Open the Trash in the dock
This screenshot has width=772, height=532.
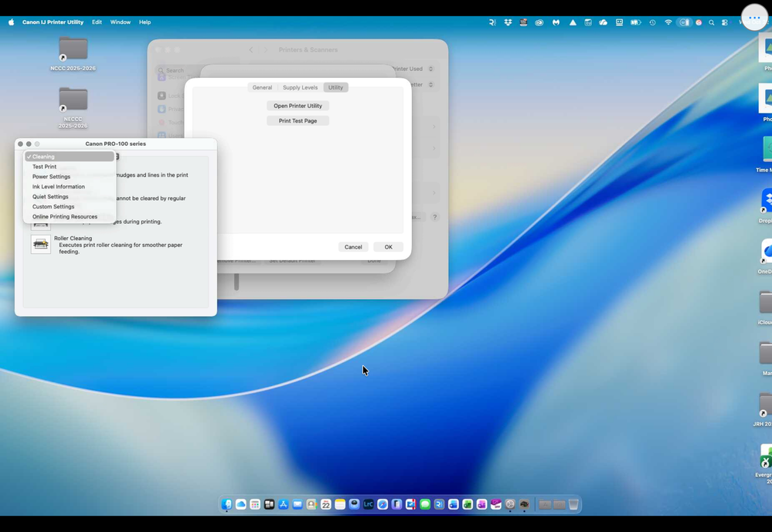pos(573,504)
